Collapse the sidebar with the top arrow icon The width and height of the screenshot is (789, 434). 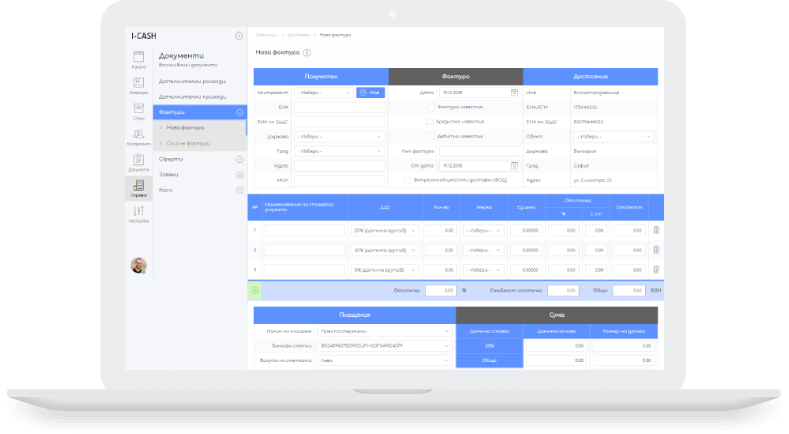click(239, 36)
